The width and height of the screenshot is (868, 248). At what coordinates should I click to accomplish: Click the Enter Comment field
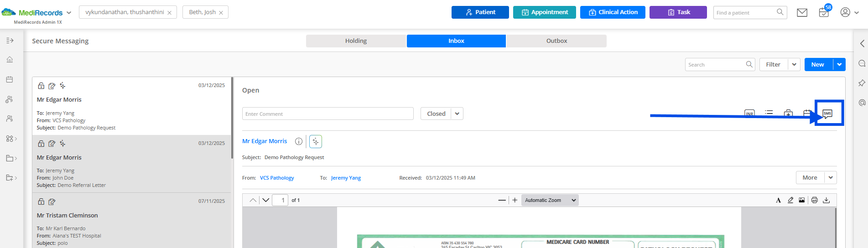tap(328, 114)
